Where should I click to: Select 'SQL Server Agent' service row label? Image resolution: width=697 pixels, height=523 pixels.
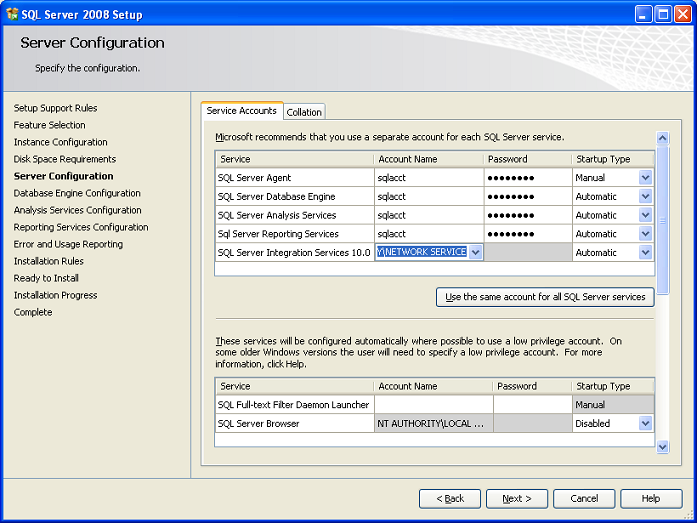(x=254, y=178)
